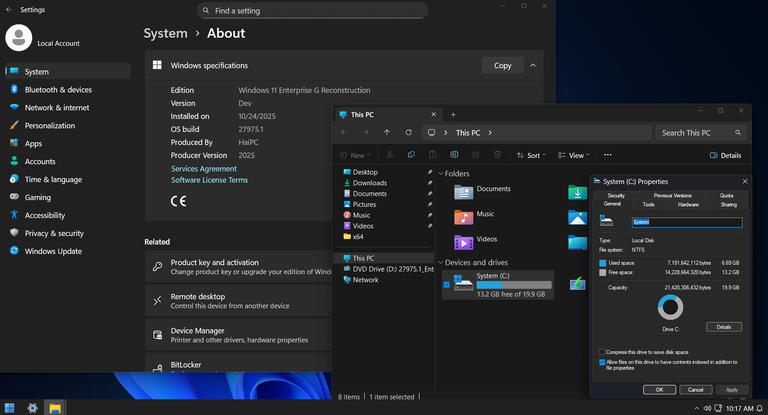Go forward in File Explorer navigation
This screenshot has height=415, width=768.
click(x=365, y=132)
